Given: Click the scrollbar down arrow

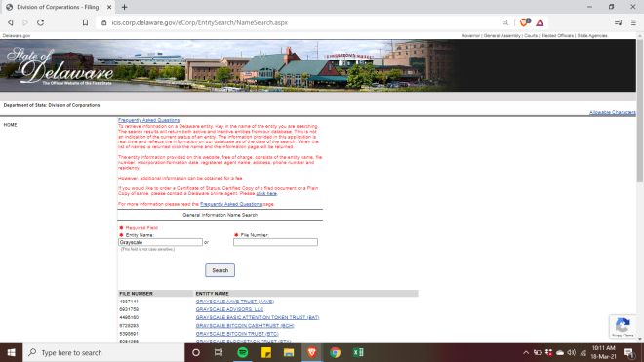Looking at the screenshot, I should point(640,339).
